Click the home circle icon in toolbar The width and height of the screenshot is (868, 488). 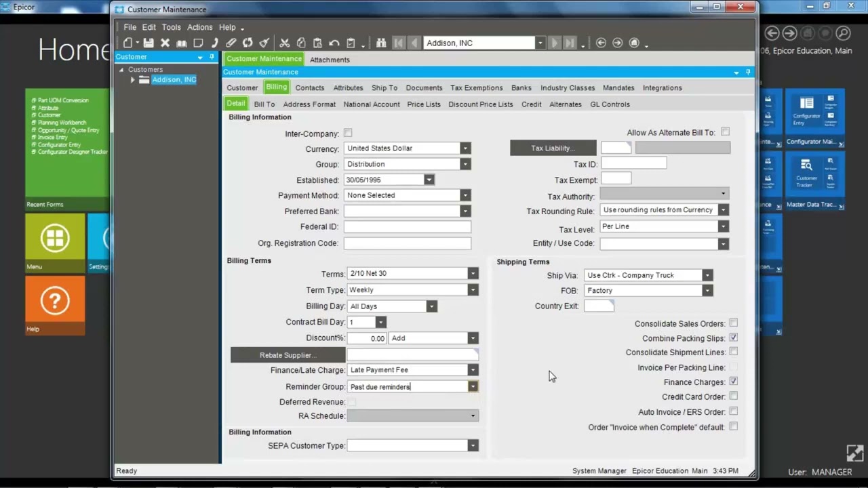(634, 43)
